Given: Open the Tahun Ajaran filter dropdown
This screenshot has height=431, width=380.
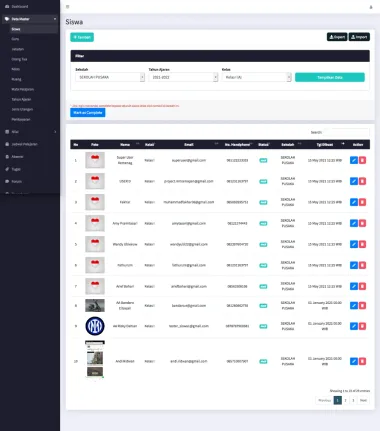Looking at the screenshot, I should 183,77.
